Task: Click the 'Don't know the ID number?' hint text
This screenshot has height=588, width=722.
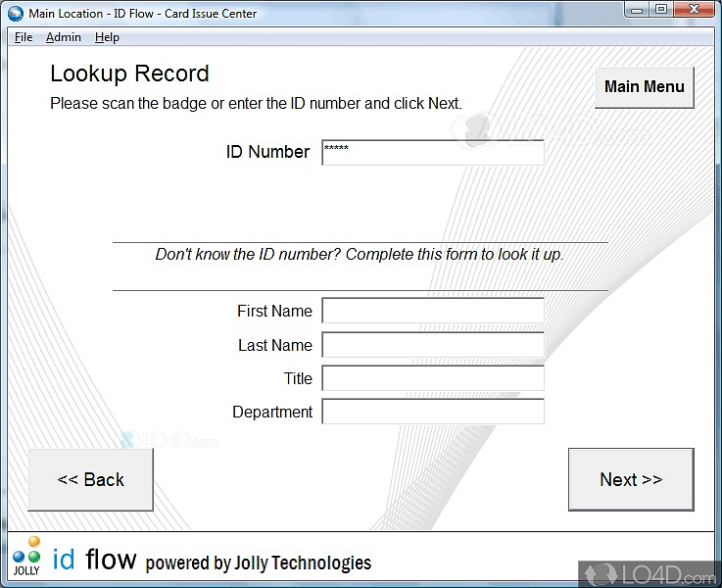Action: click(x=360, y=254)
